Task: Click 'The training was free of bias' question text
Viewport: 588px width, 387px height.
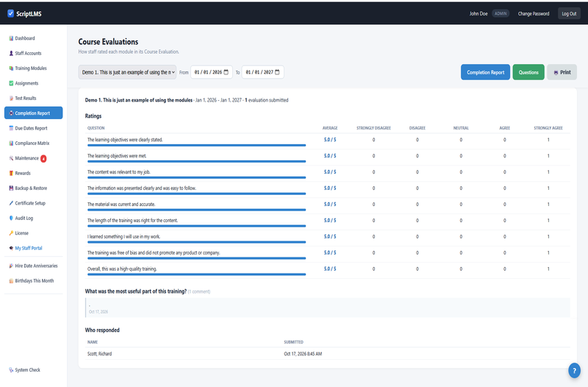Action: pos(154,252)
